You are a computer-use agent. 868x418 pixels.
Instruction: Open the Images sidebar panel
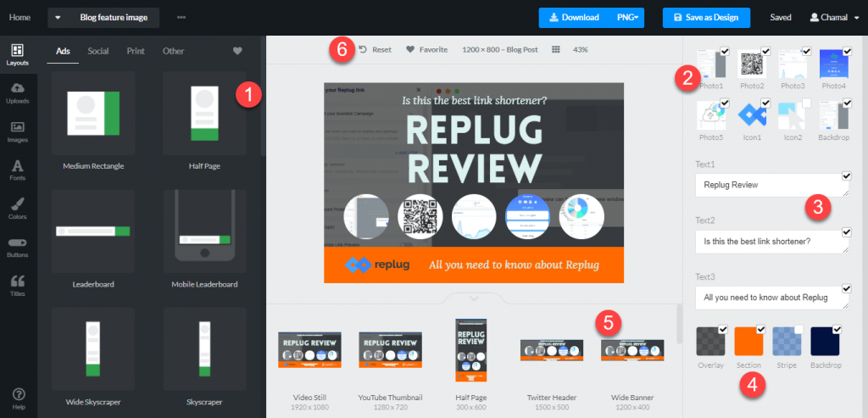pyautogui.click(x=18, y=131)
